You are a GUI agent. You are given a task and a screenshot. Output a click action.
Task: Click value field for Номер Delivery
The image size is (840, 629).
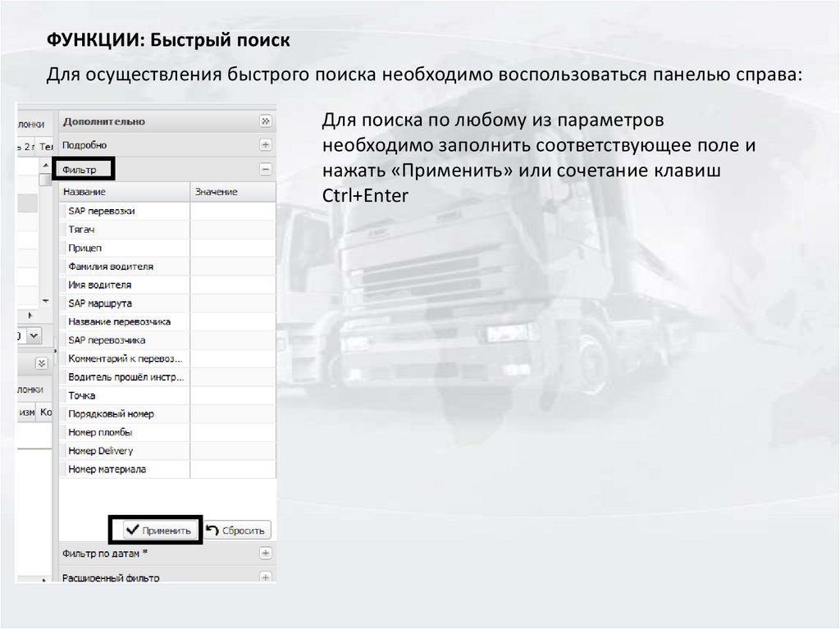233,451
